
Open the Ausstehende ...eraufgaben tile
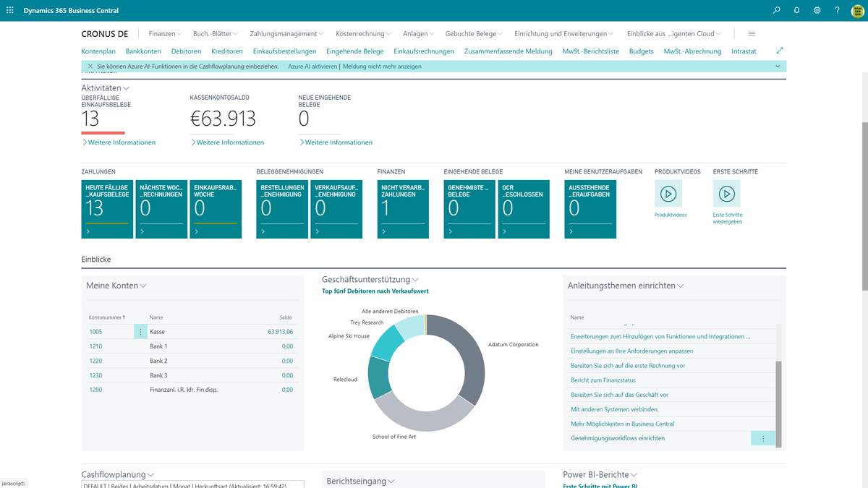pos(590,209)
